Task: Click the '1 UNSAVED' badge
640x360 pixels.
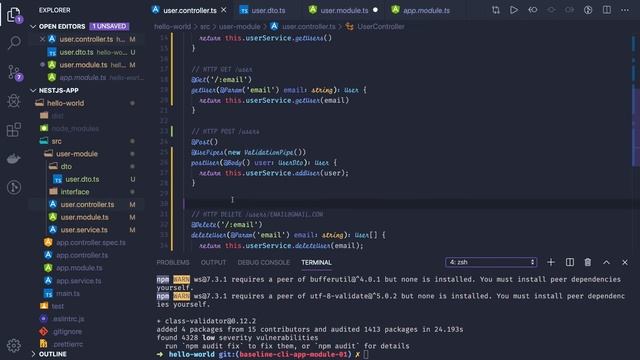Action: (x=109, y=26)
